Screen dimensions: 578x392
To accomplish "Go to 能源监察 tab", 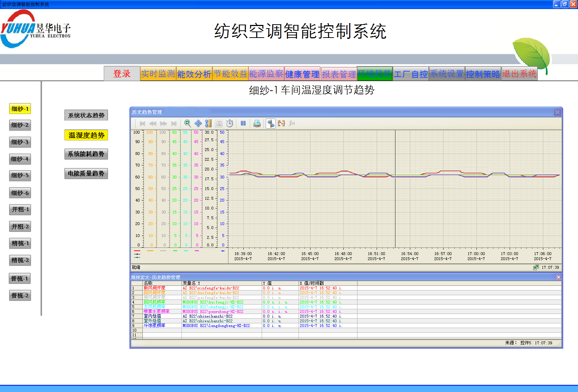I will pyautogui.click(x=266, y=74).
